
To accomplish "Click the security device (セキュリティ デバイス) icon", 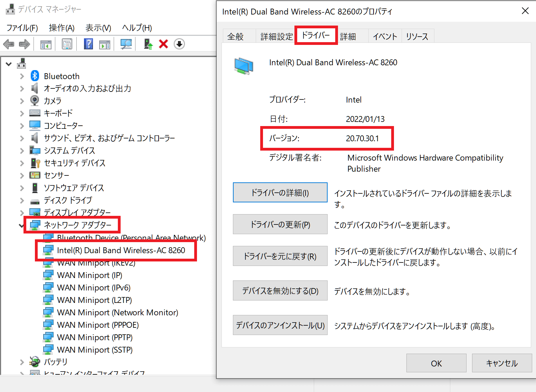I will 35,163.
